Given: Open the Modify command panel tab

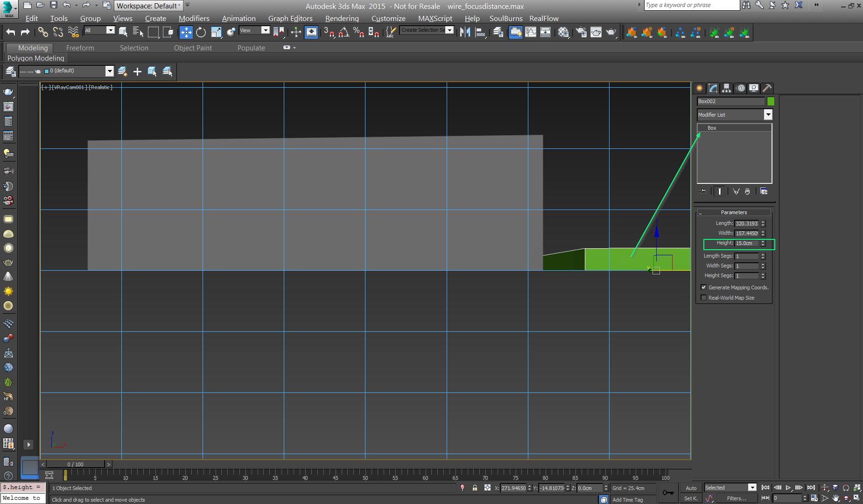Looking at the screenshot, I should point(713,88).
